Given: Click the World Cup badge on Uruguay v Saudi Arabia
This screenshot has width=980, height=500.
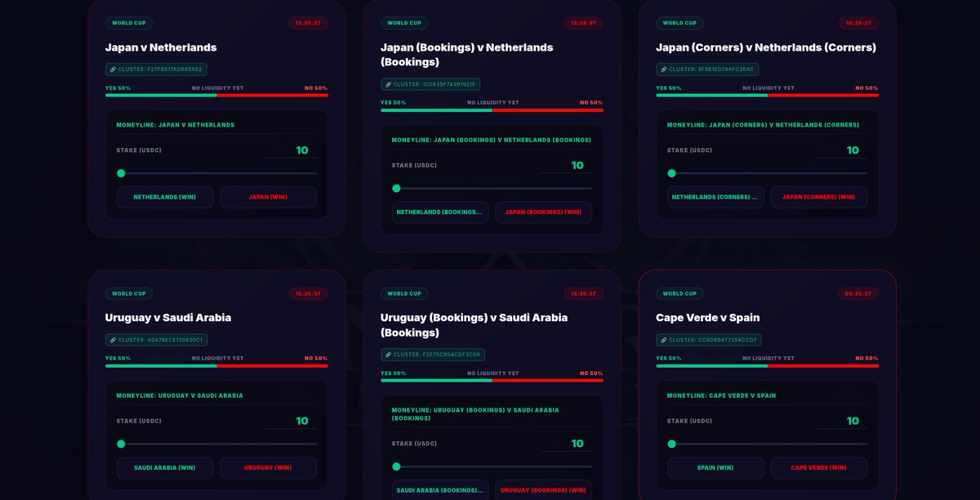Looking at the screenshot, I should click(x=129, y=293).
